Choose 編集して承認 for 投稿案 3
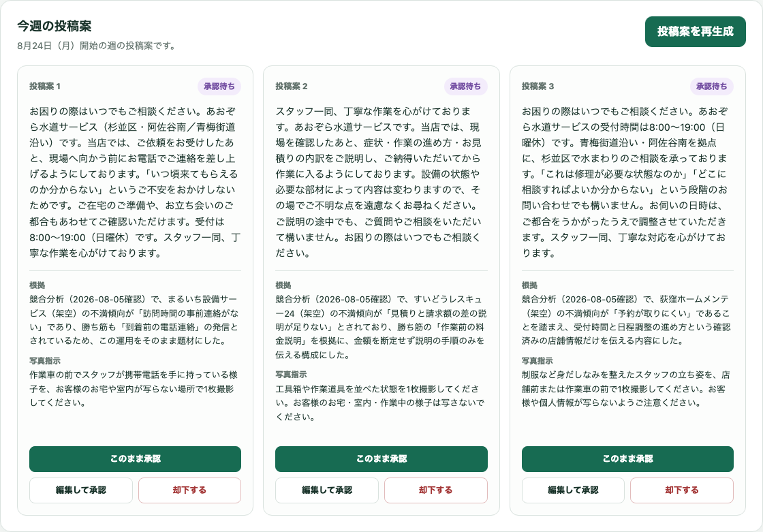The height and width of the screenshot is (532, 763). 573,490
